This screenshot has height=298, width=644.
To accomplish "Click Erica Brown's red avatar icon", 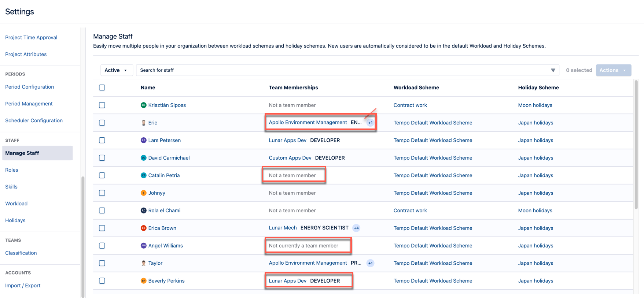I will coord(143,228).
